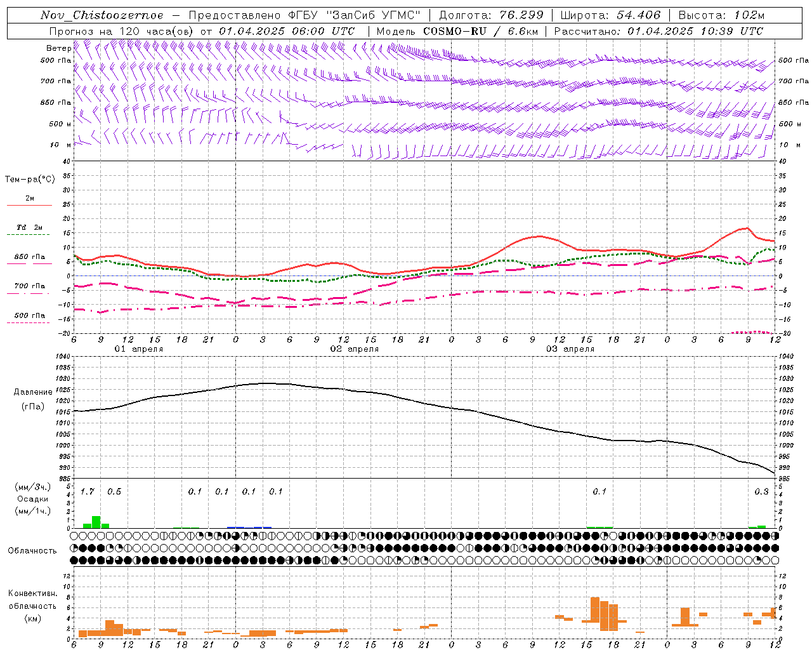
Task: Click the Тем-ра(°C) temperature panel label
Action: (x=30, y=180)
